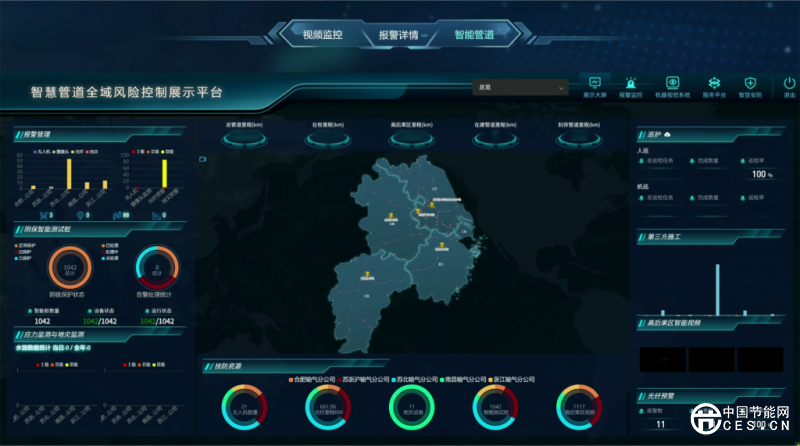800x446 pixels.
Task: Switch to the 视频监控 tab
Action: (x=322, y=35)
